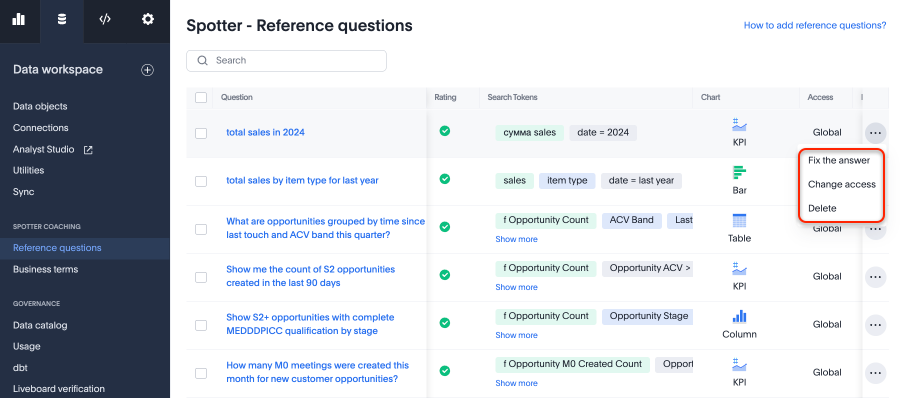Select checkbox for total sales by item type
Viewport: 903px width, 398px height.
click(201, 181)
